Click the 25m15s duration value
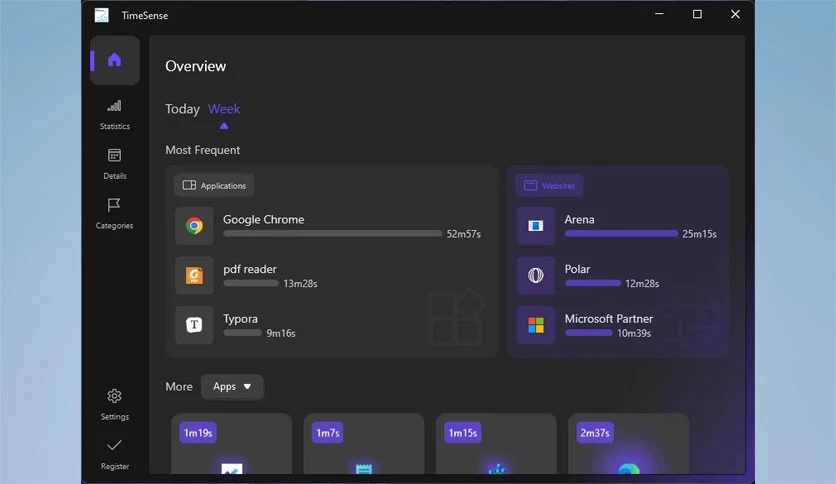This screenshot has height=484, width=836. (700, 234)
